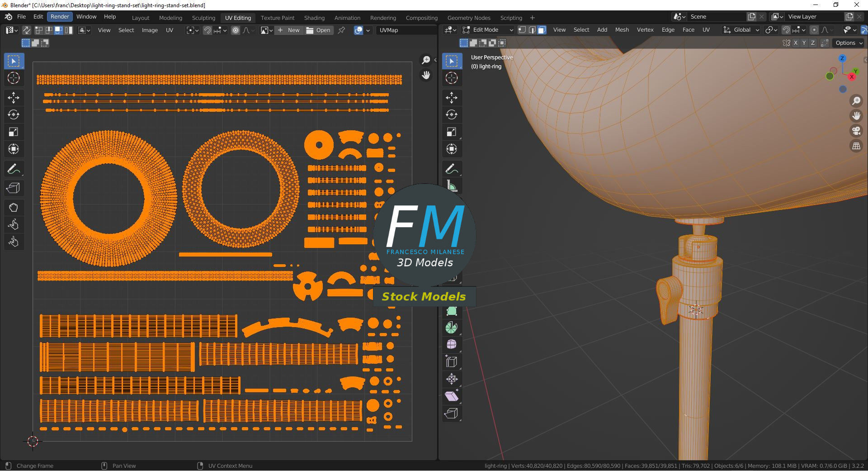The height and width of the screenshot is (471, 868).
Task: Toggle Y axis mirror in viewport
Action: pyautogui.click(x=804, y=43)
